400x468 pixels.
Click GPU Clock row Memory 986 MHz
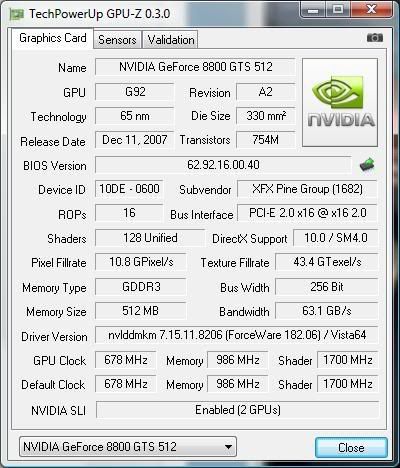[x=238, y=360]
